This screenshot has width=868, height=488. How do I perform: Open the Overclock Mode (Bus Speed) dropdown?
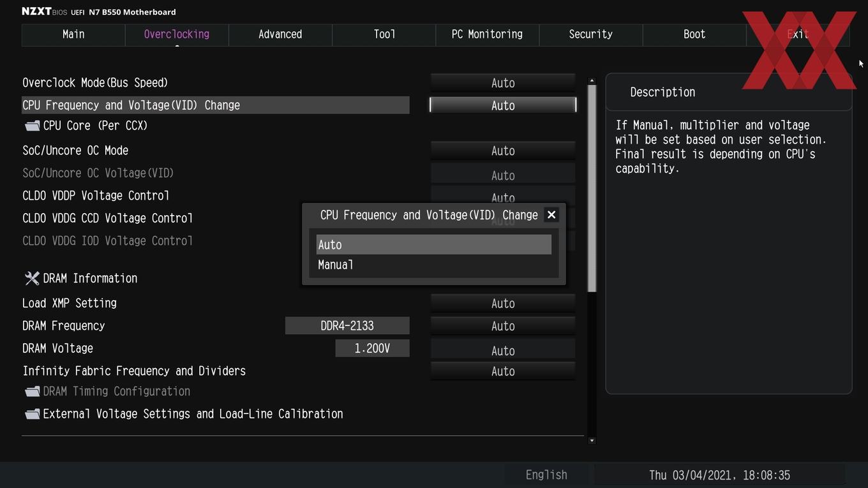[503, 83]
